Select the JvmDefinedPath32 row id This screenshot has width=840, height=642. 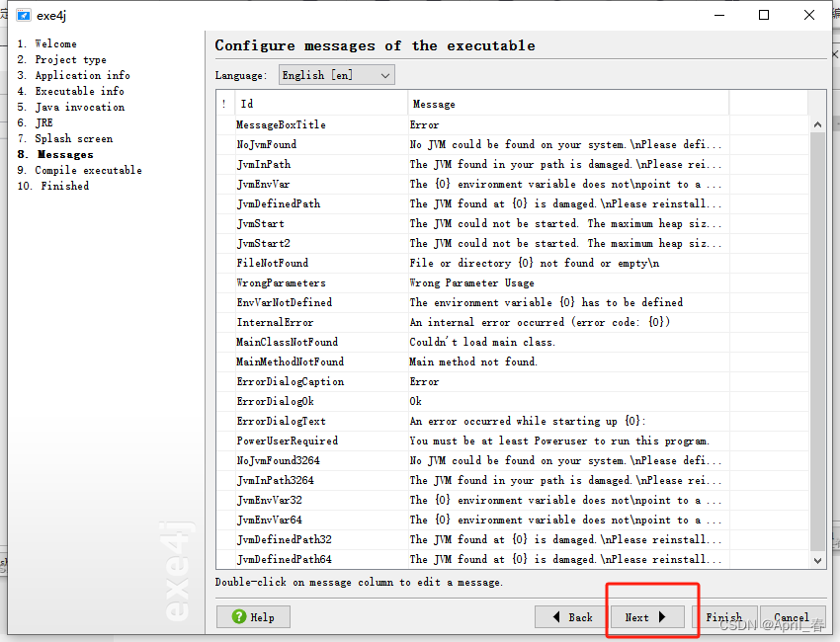point(284,539)
